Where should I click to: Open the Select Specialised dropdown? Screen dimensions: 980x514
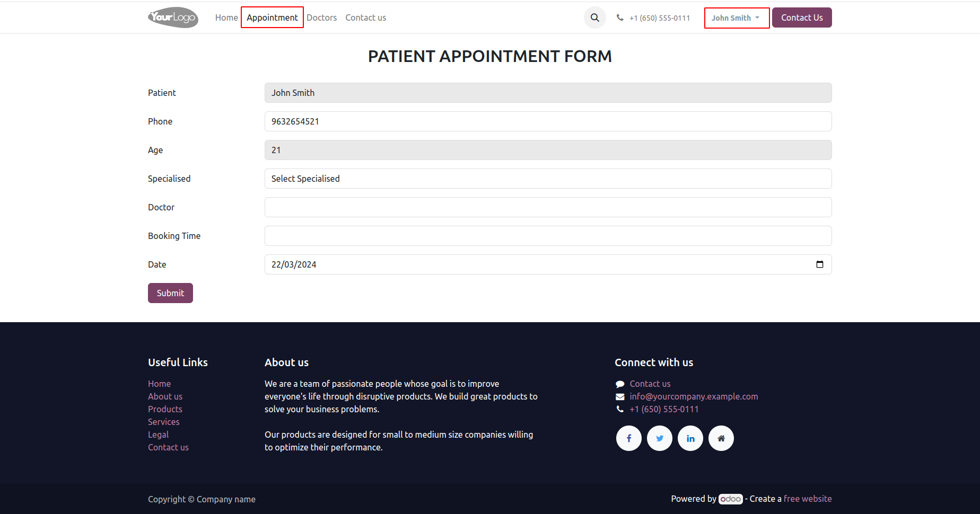pyautogui.click(x=548, y=179)
